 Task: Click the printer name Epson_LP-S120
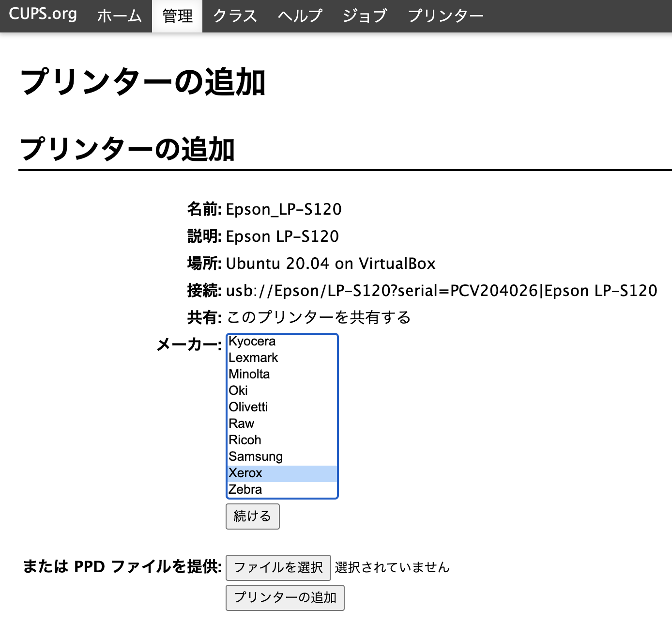(284, 209)
